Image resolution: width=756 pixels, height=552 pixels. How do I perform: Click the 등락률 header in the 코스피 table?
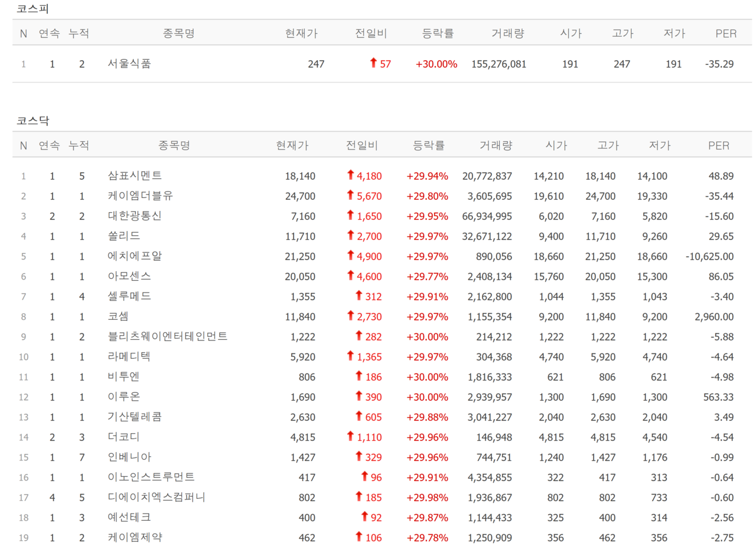pos(438,34)
